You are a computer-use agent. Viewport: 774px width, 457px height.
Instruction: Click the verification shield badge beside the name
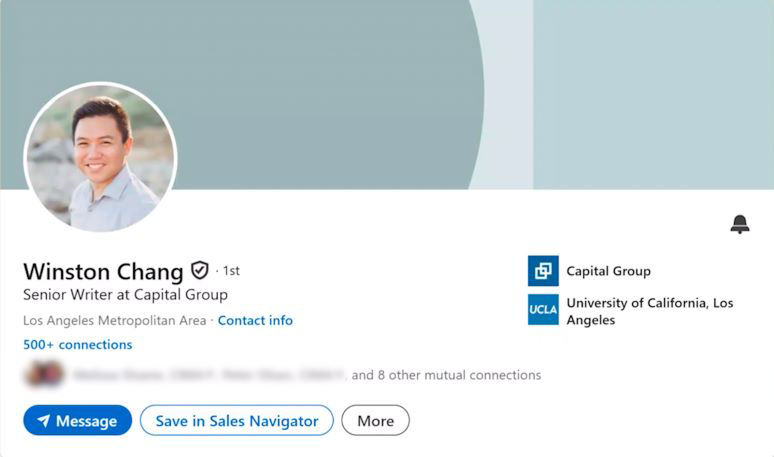200,270
